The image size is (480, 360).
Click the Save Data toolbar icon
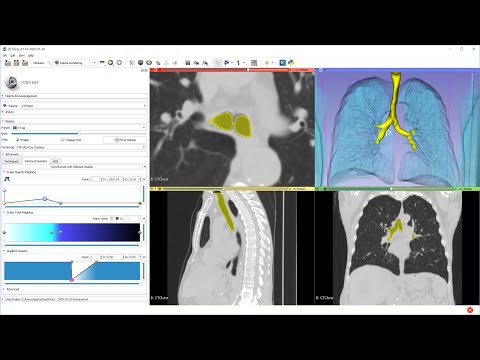pos(25,63)
